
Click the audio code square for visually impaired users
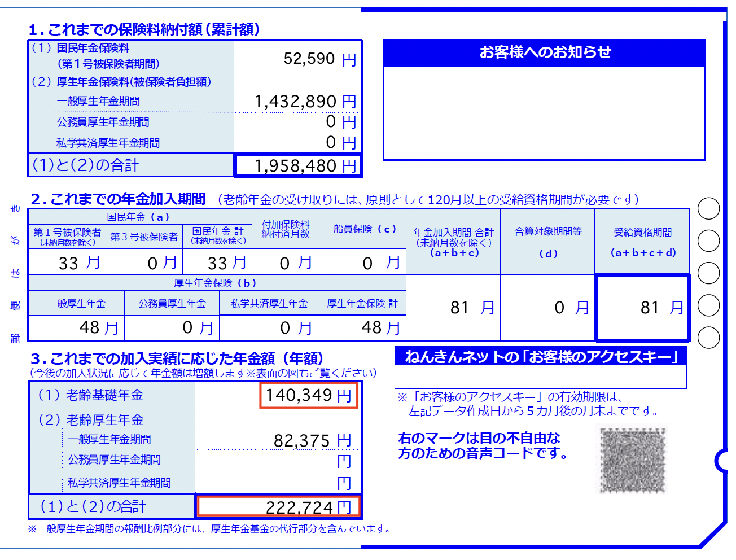click(x=634, y=460)
